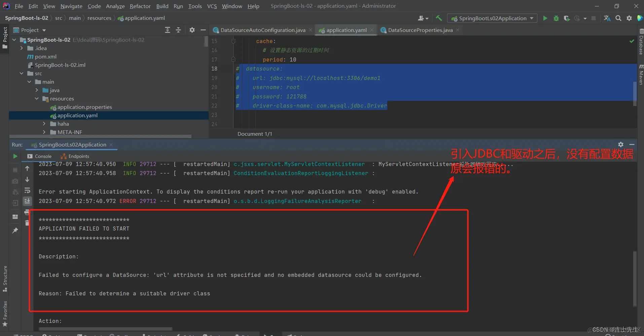This screenshot has height=336, width=644.
Task: Click the resources breadcrumb
Action: tap(99, 18)
